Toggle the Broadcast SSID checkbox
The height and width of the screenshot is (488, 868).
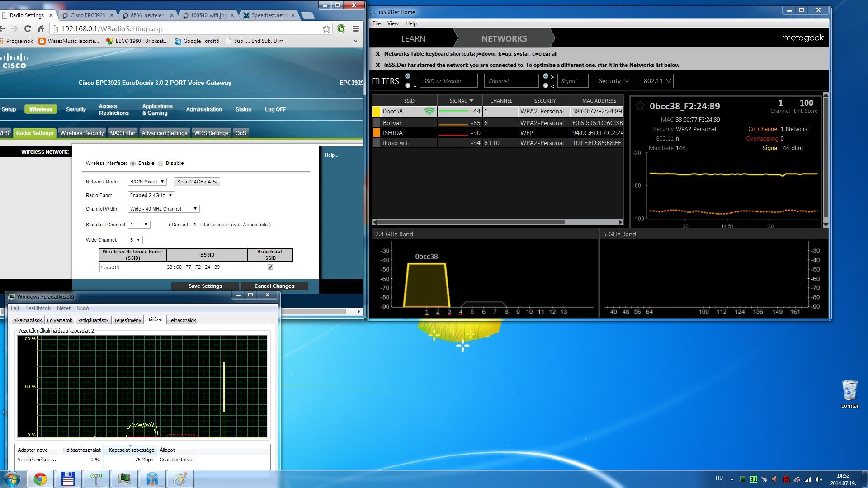(x=270, y=267)
